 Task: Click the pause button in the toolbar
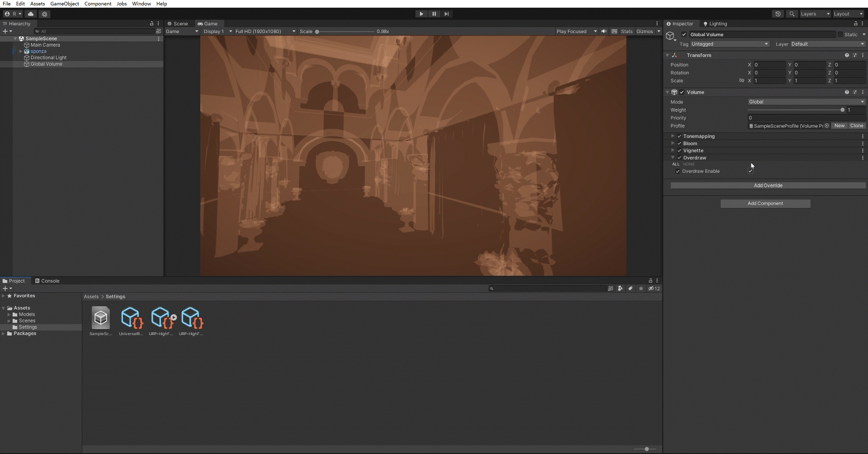pos(434,14)
